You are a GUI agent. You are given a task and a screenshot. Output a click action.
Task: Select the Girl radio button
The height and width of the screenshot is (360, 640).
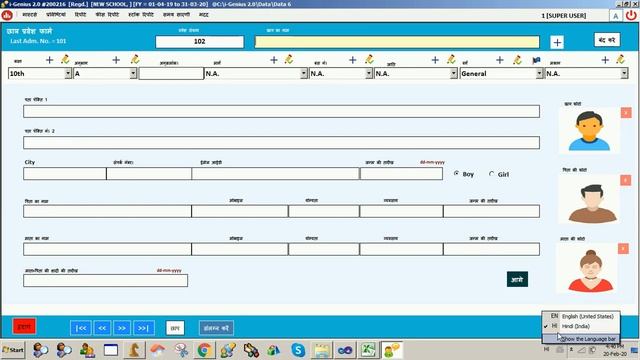coord(491,173)
